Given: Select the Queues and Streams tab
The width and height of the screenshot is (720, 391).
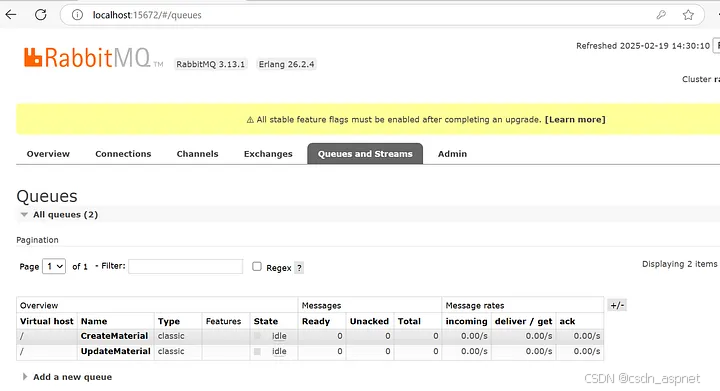Looking at the screenshot, I should (365, 154).
